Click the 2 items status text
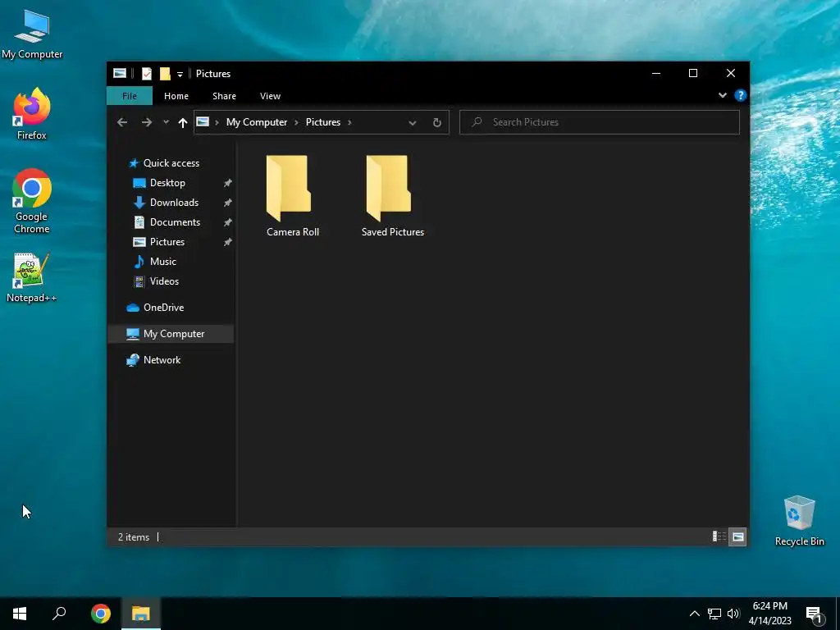Viewport: 840px width, 630px height. pos(134,536)
